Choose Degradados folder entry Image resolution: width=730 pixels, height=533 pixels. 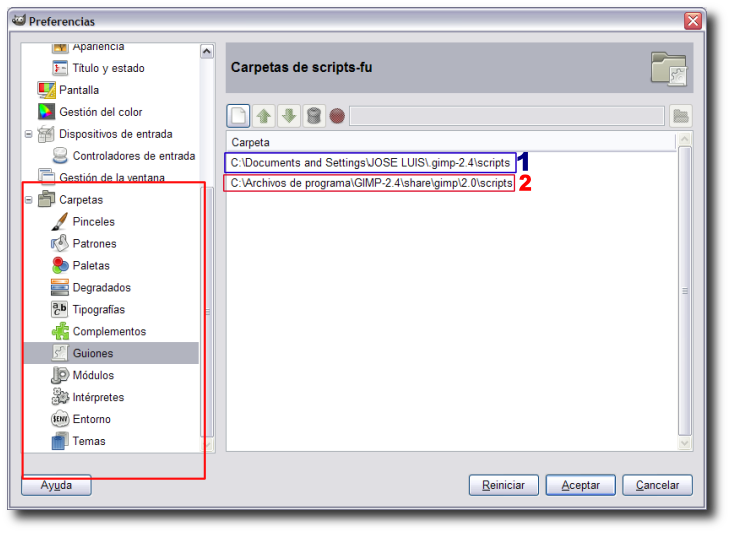[x=101, y=288]
